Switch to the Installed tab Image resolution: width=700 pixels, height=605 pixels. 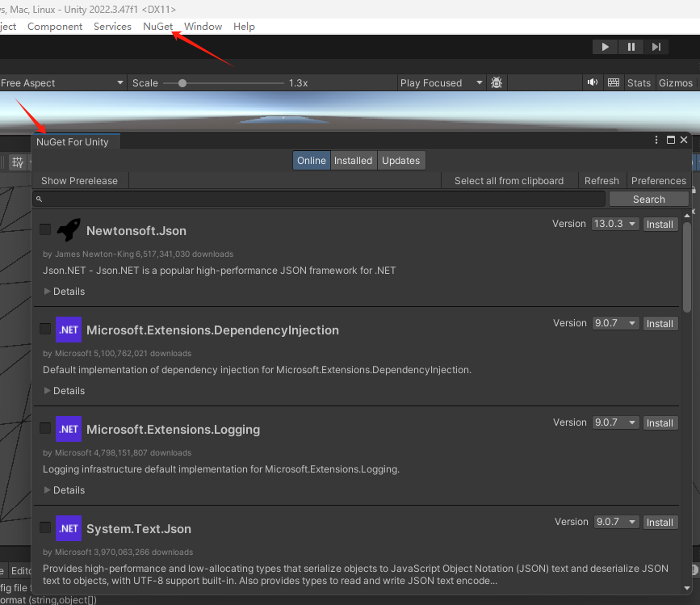pos(353,160)
